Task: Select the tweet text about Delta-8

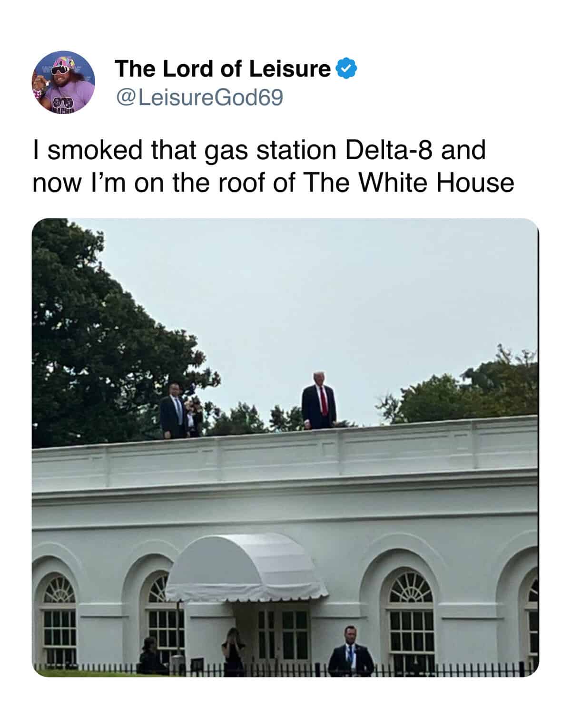Action: click(273, 165)
